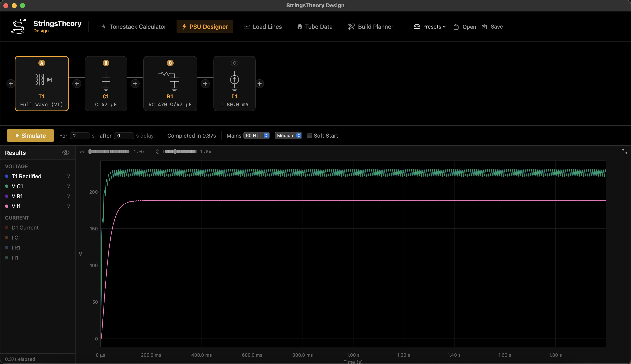Expand the T1 Rectified voltage details
The image size is (631, 364).
[68, 176]
